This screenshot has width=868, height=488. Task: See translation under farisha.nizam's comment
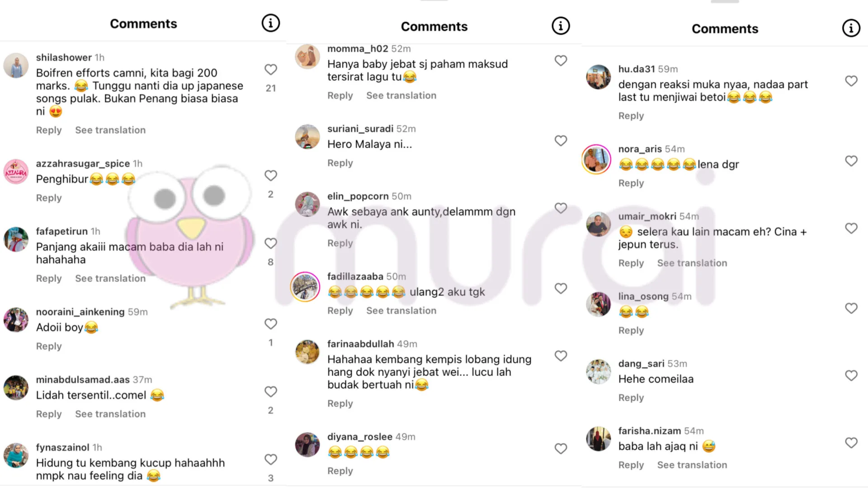click(692, 465)
